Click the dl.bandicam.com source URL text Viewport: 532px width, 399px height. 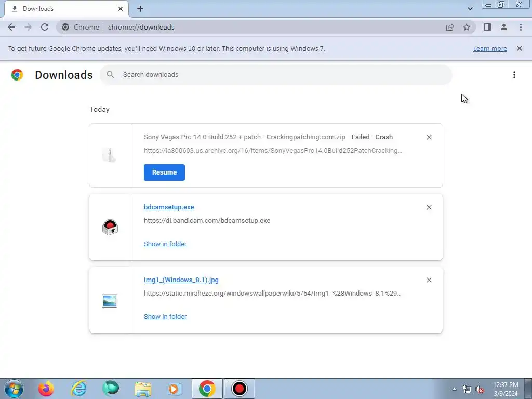point(207,220)
